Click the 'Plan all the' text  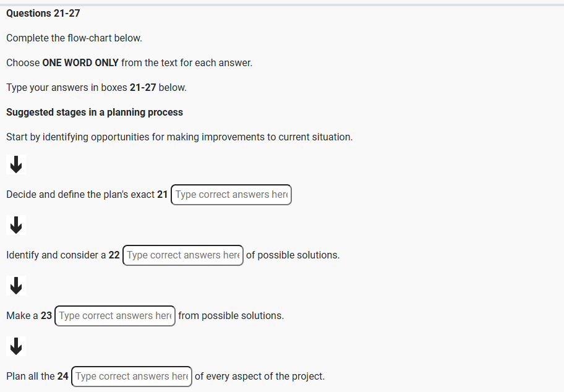pos(30,377)
